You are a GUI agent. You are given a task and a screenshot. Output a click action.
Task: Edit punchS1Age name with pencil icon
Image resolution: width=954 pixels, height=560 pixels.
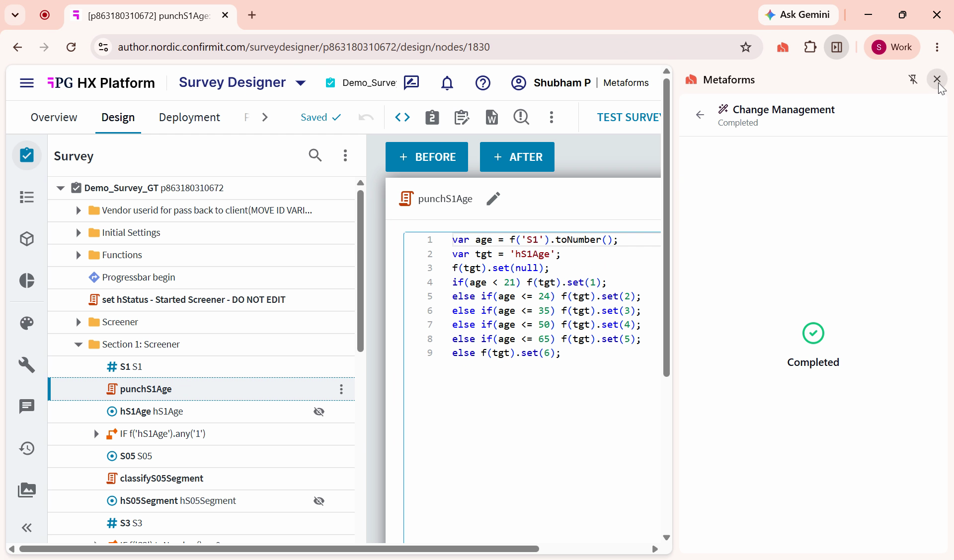pyautogui.click(x=493, y=199)
